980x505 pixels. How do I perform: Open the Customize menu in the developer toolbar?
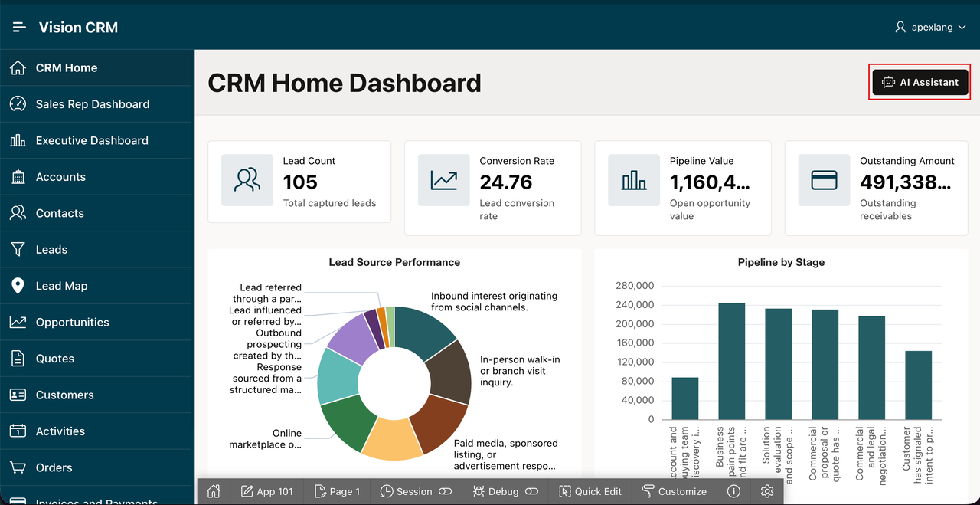click(x=674, y=491)
